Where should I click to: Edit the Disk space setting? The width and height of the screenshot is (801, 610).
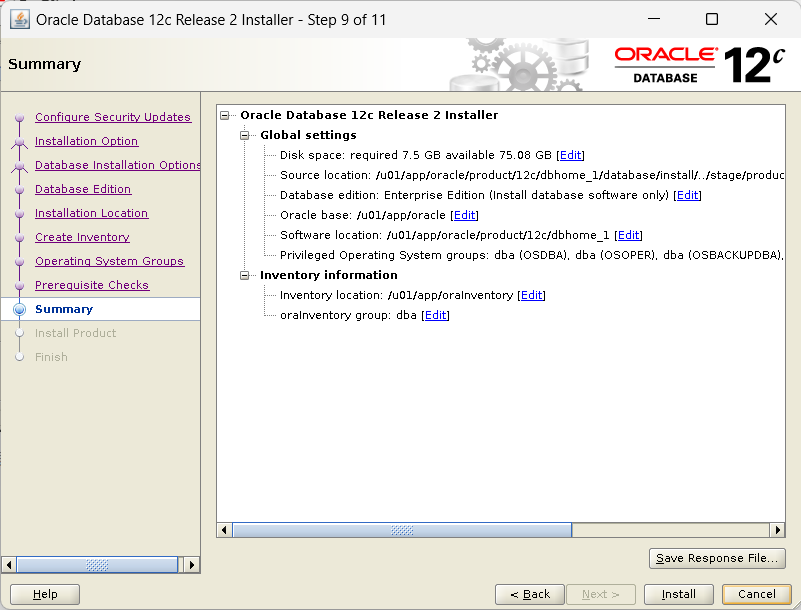coord(570,155)
